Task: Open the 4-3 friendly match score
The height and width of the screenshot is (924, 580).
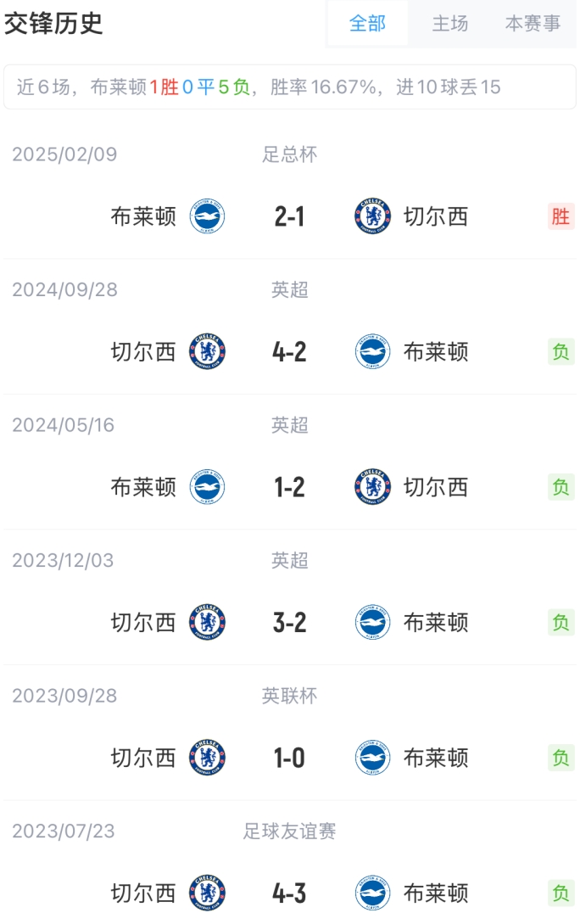Action: click(290, 893)
